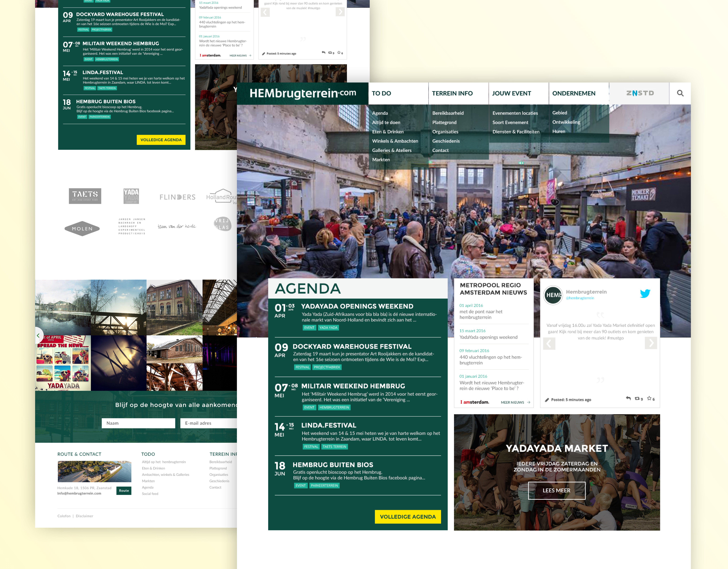Click the PROJECTFABRIEK tag in front agenda
Image resolution: width=728 pixels, height=569 pixels.
pos(327,367)
